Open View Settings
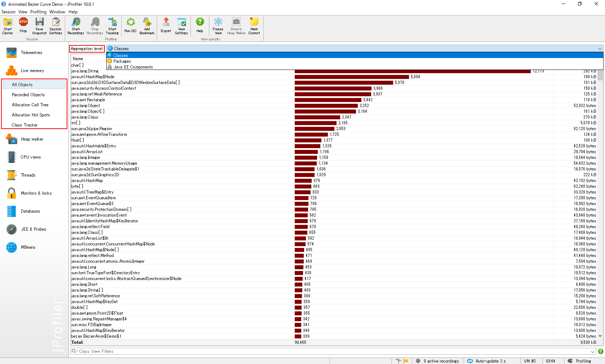The height and width of the screenshot is (364, 605). [181, 26]
